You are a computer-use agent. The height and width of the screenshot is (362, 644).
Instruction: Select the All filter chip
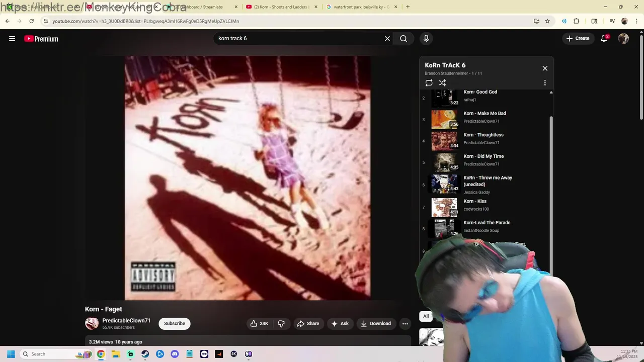pos(426,316)
